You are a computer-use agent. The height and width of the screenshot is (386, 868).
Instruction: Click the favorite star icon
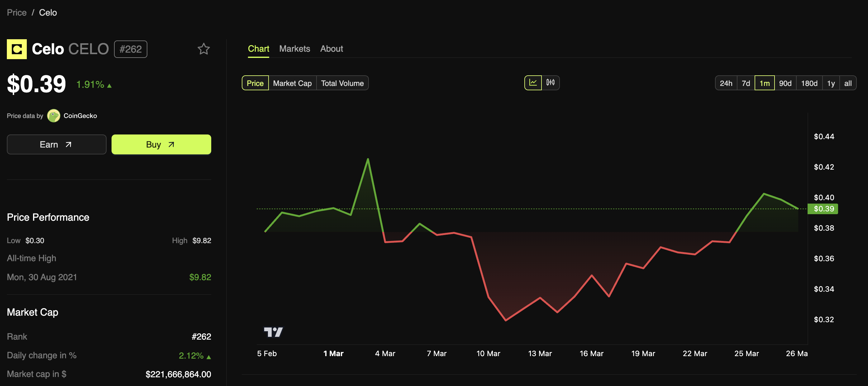203,49
